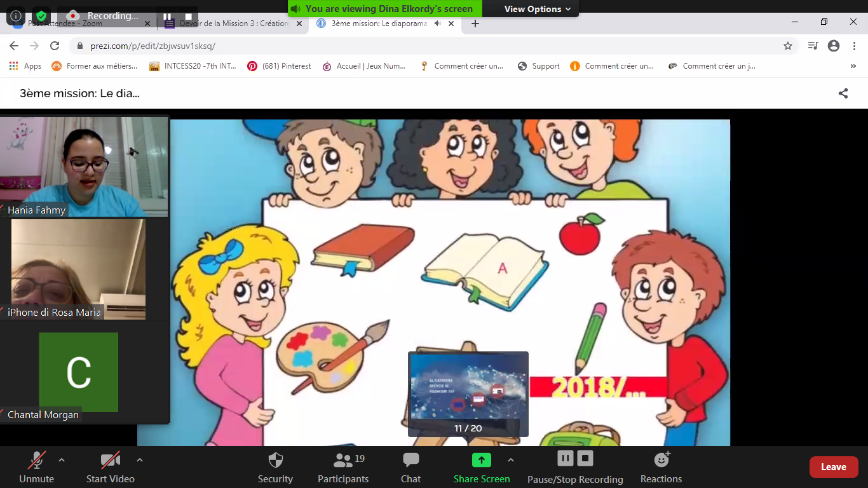Click the Prezi share icon

tap(843, 93)
